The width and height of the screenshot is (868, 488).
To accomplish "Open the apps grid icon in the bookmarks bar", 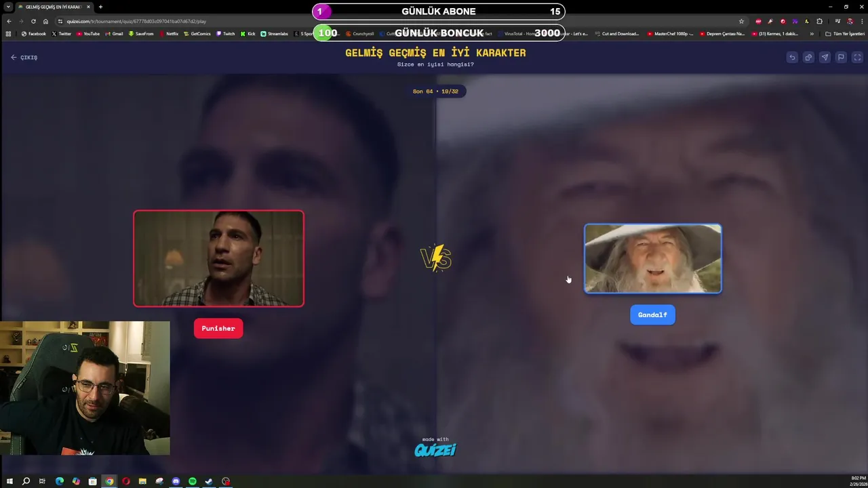I will [8, 34].
